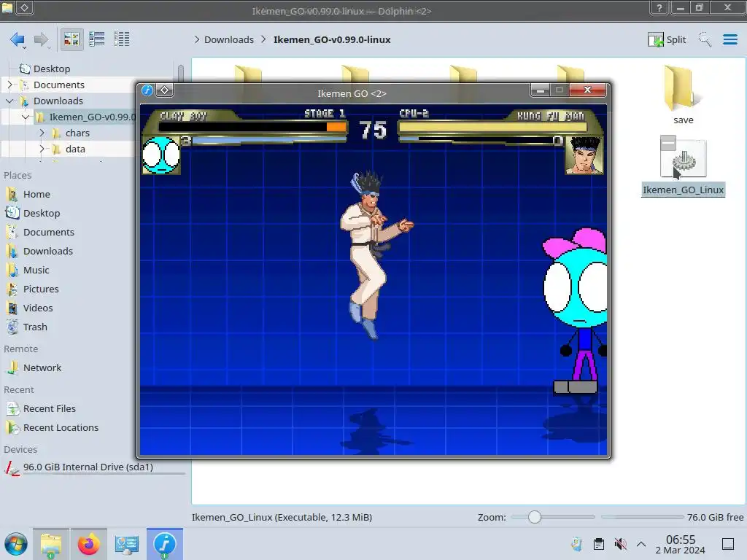Viewport: 747px width, 560px height.
Task: Open Desktop in Places panel
Action: tap(42, 214)
